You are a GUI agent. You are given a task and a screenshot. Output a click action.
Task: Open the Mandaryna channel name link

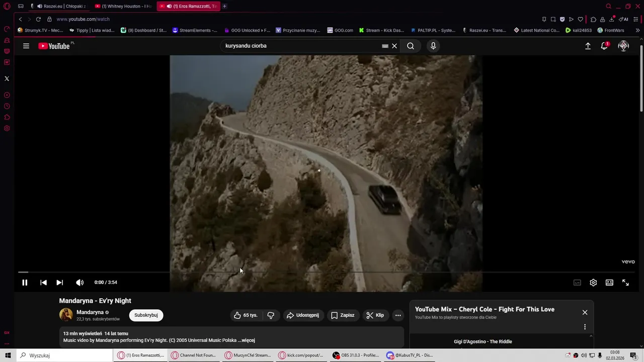pyautogui.click(x=90, y=312)
